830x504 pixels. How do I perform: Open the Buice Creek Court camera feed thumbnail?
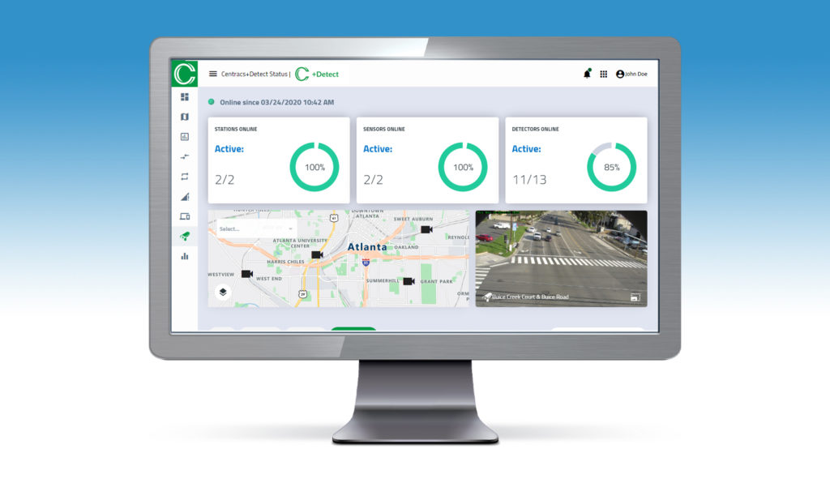click(561, 258)
